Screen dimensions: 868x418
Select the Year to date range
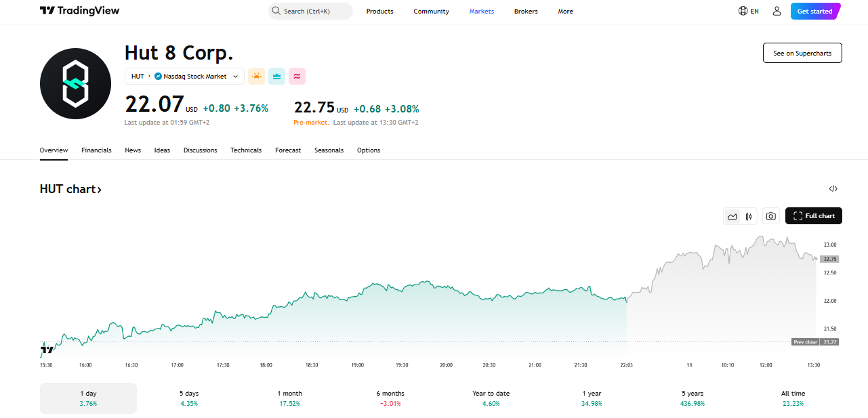click(491, 398)
